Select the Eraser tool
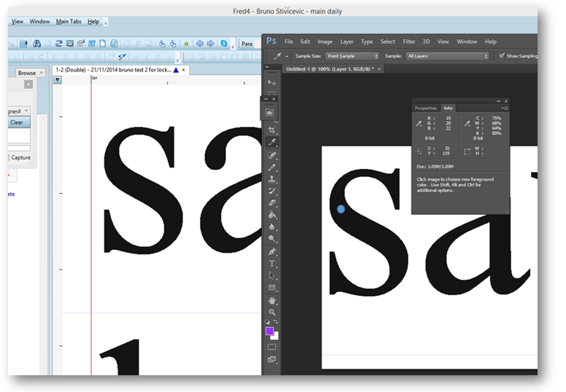The height and width of the screenshot is (392, 566). [272, 203]
